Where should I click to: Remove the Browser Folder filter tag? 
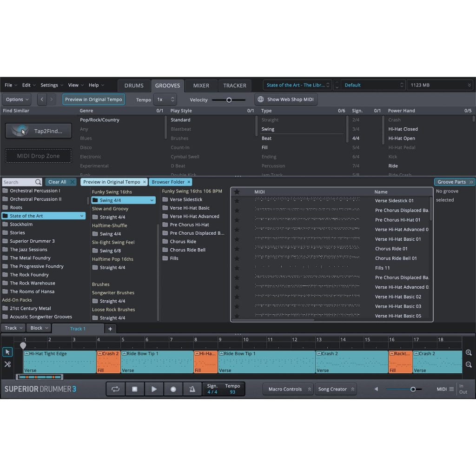[189, 182]
